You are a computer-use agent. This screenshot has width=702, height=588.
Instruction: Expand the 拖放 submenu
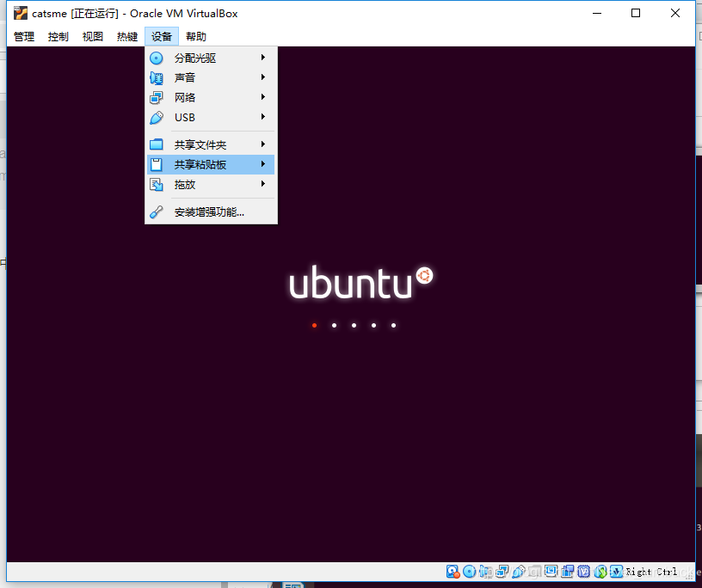point(211,184)
